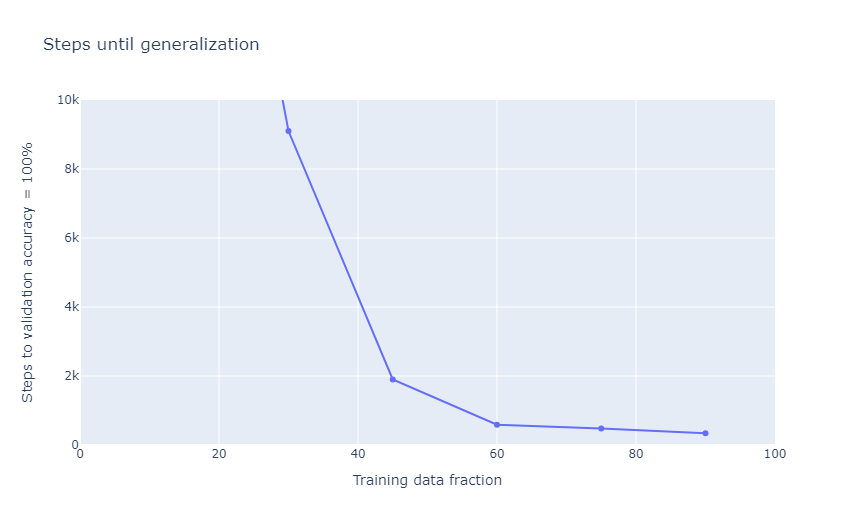Click the 8k tick label on the y-axis
Screen dimensions: 855x525
coord(71,169)
